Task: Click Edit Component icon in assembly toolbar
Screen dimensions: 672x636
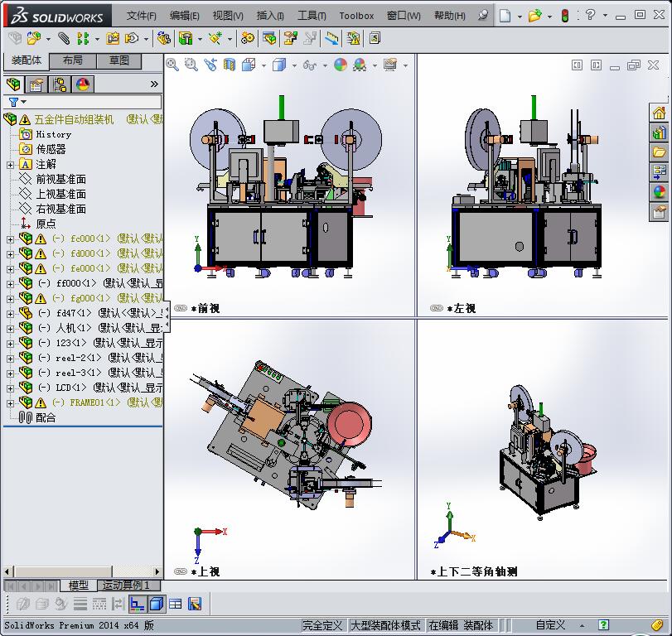Action: [x=15, y=39]
